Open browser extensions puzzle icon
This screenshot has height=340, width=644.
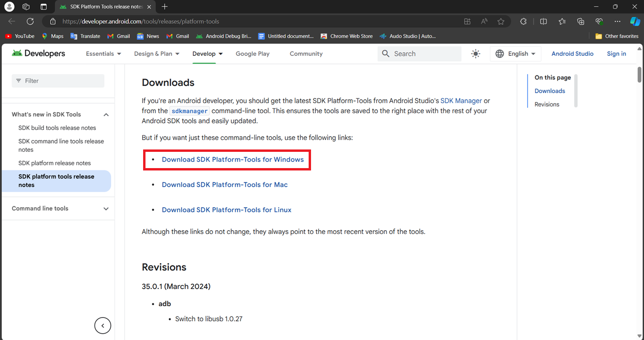click(523, 21)
